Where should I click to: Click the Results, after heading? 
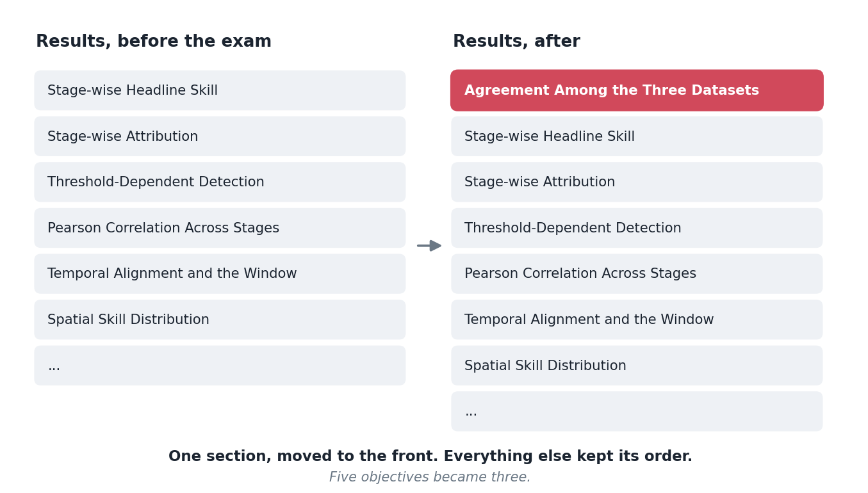pos(516,42)
